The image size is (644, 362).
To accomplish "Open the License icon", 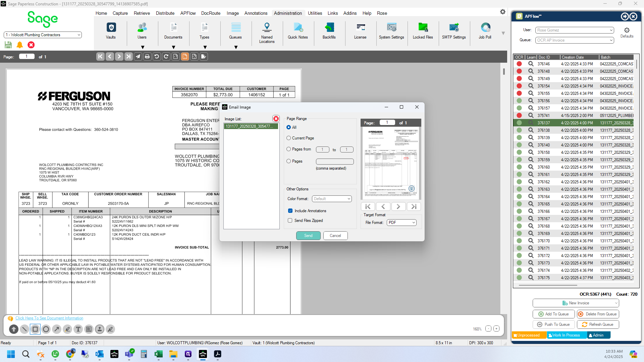I will click(x=360, y=31).
